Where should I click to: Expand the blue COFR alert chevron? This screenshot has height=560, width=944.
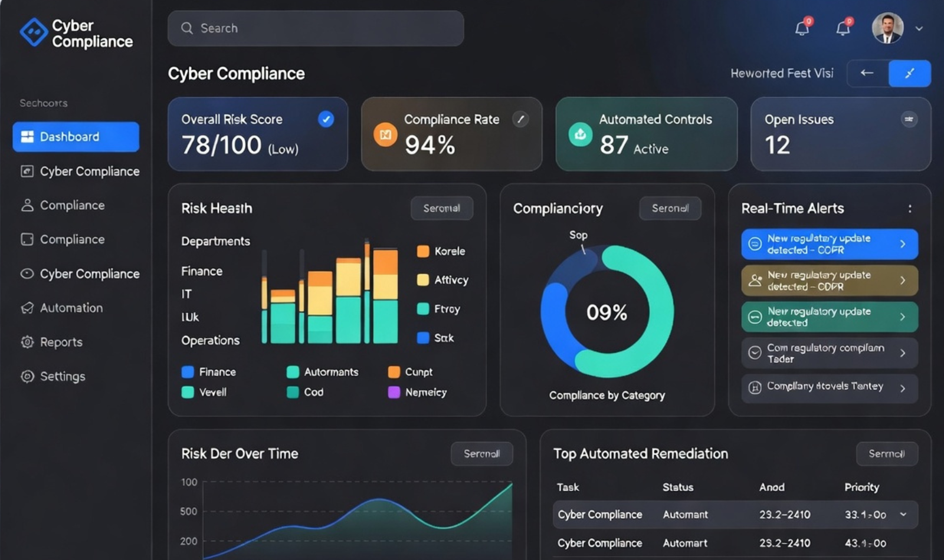tap(903, 244)
